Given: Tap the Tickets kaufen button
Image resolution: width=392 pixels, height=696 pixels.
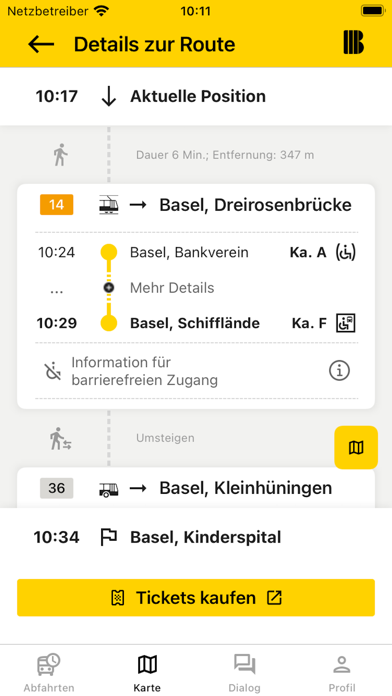Looking at the screenshot, I should click(196, 597).
